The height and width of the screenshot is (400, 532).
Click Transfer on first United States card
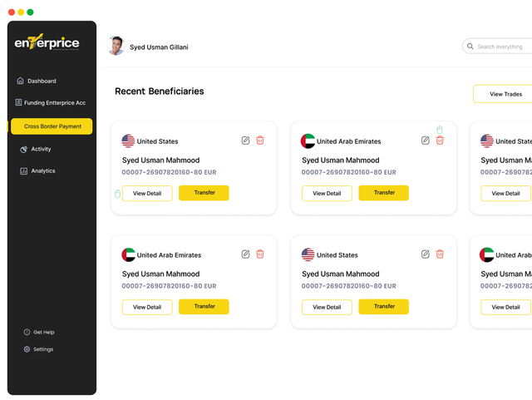point(204,193)
